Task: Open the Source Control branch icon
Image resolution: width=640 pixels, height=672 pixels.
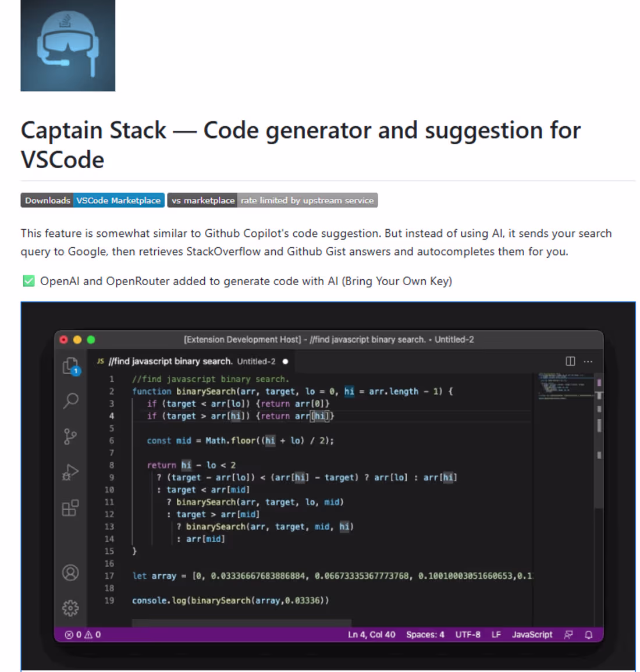Action: point(70,436)
